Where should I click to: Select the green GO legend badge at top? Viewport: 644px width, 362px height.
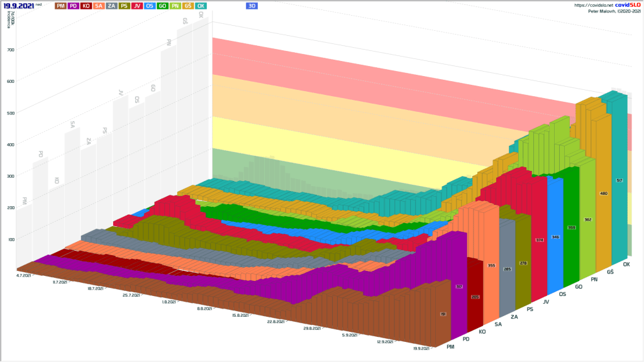[162, 6]
